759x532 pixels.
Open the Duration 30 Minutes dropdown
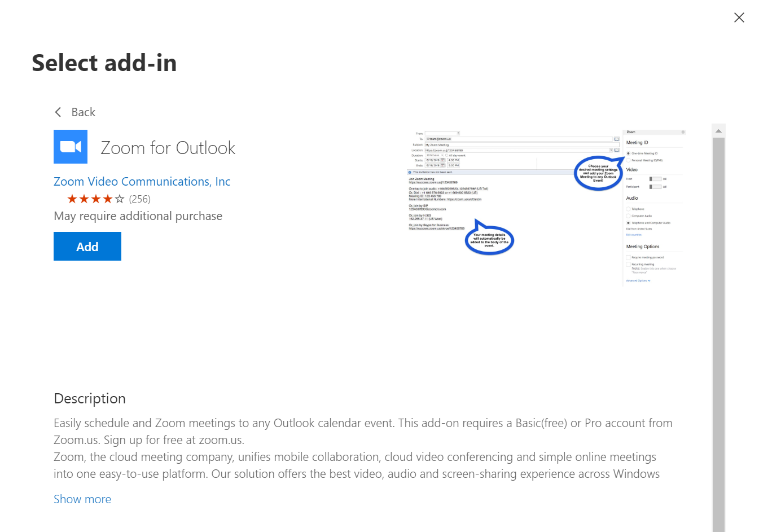[435, 155]
